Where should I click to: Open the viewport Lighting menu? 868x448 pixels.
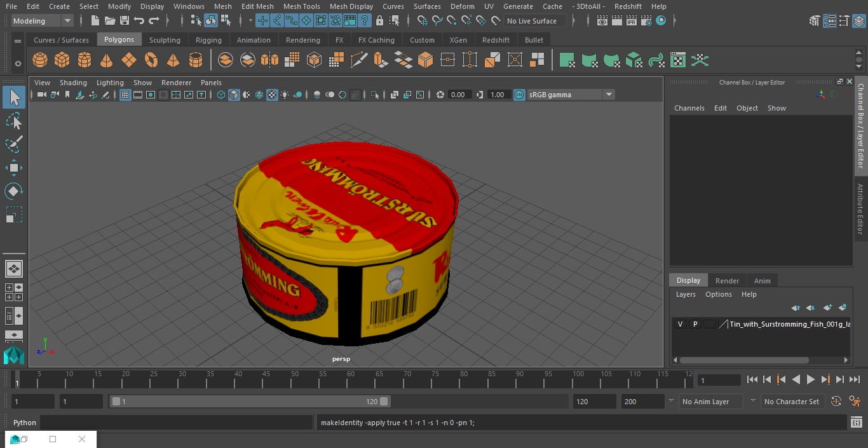click(110, 83)
